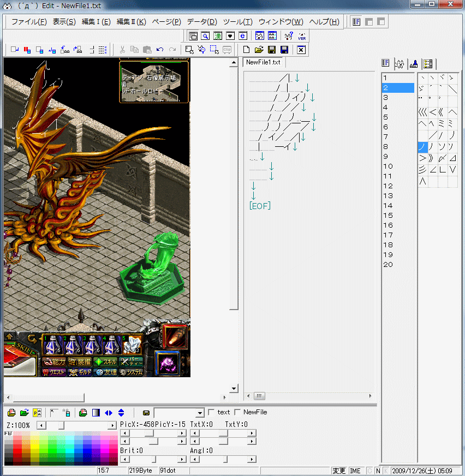The image size is (465, 476).
Task: Select page 20 in the page list
Action: point(398,265)
